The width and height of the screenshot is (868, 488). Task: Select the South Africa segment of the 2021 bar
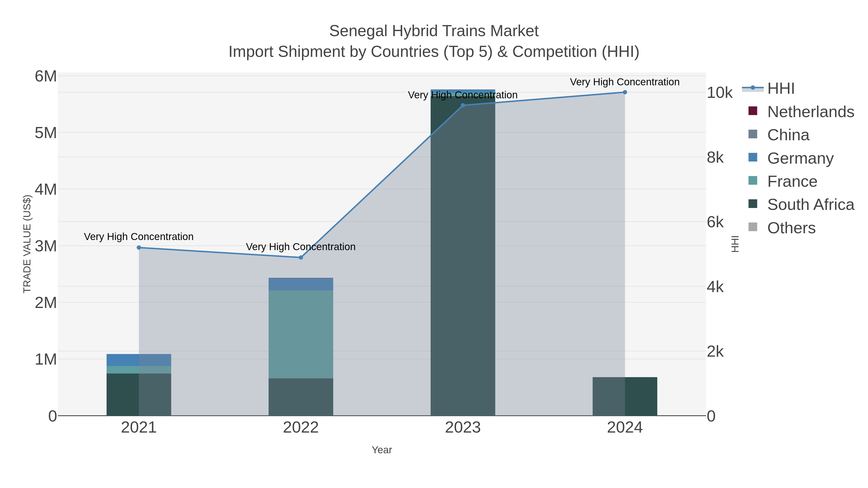pyautogui.click(x=139, y=394)
